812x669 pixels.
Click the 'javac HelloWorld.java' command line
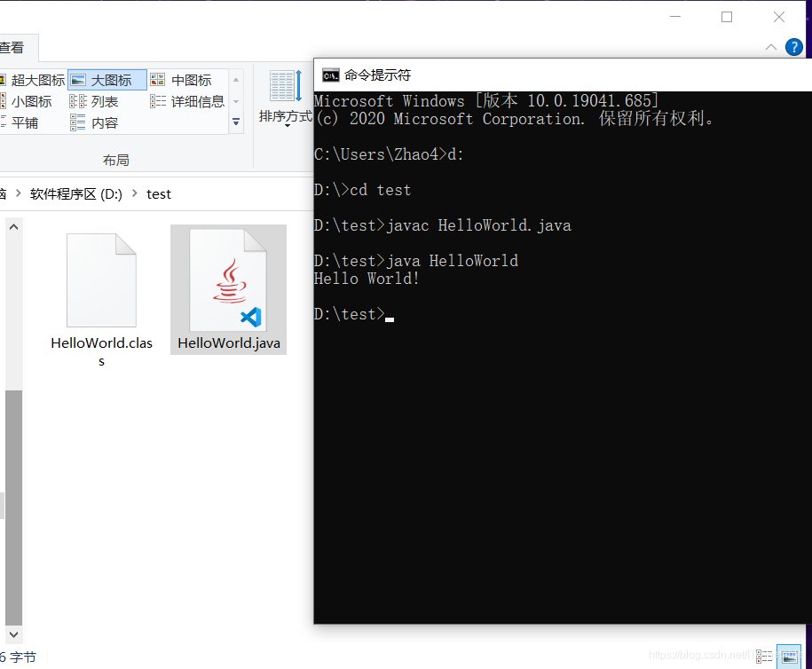coord(442,225)
